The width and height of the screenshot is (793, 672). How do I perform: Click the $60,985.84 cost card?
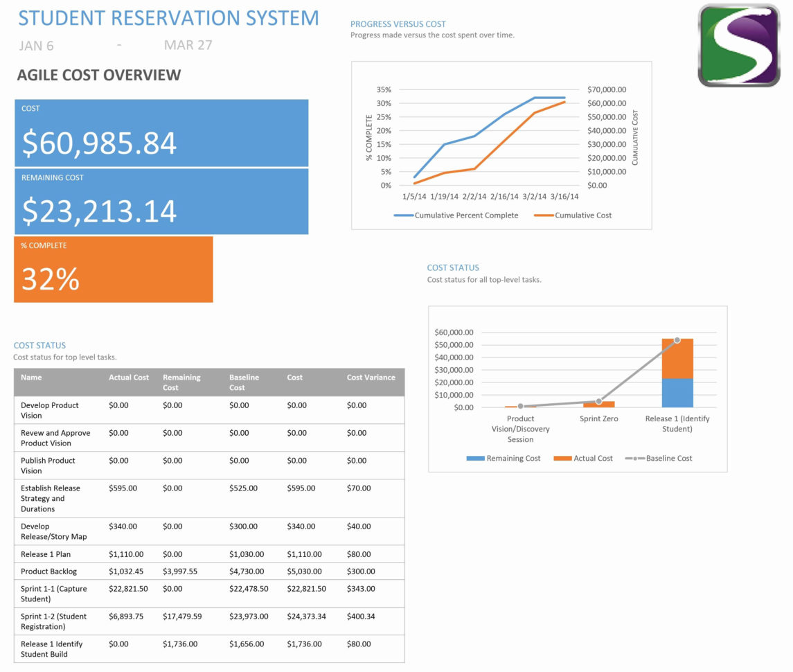coord(161,133)
